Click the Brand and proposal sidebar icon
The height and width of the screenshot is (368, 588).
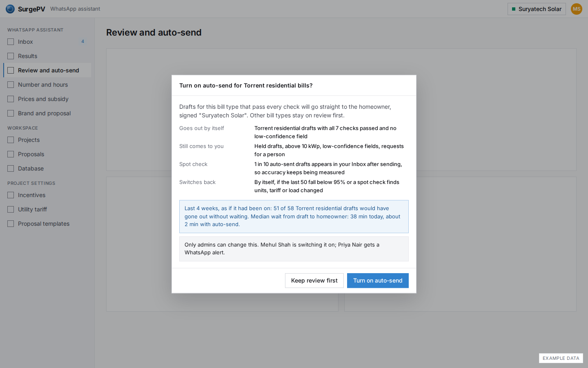tap(11, 113)
